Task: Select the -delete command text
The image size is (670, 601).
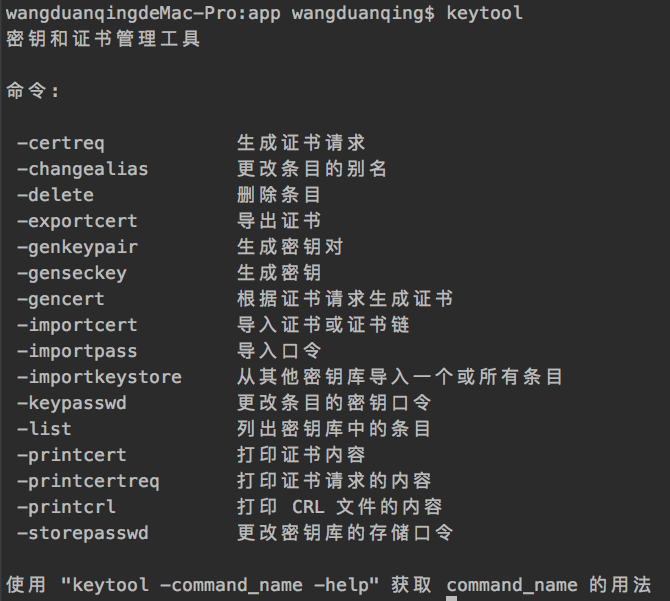Action: click(55, 195)
